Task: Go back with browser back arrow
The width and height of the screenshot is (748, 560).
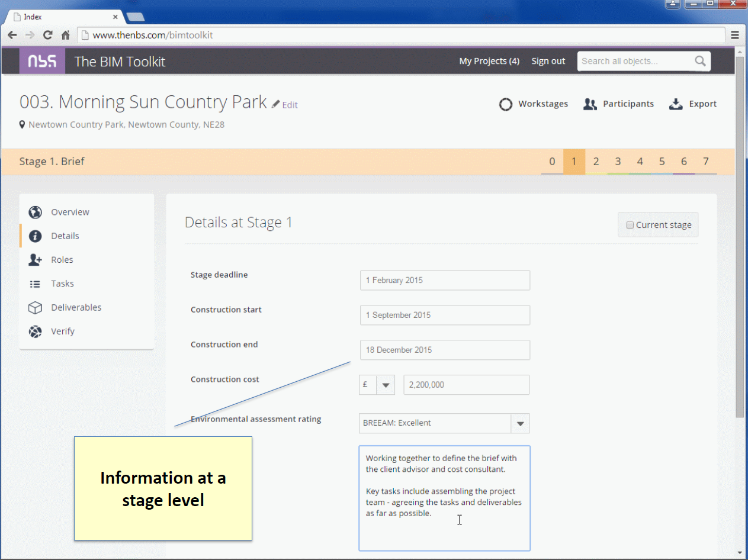Action: 12,35
